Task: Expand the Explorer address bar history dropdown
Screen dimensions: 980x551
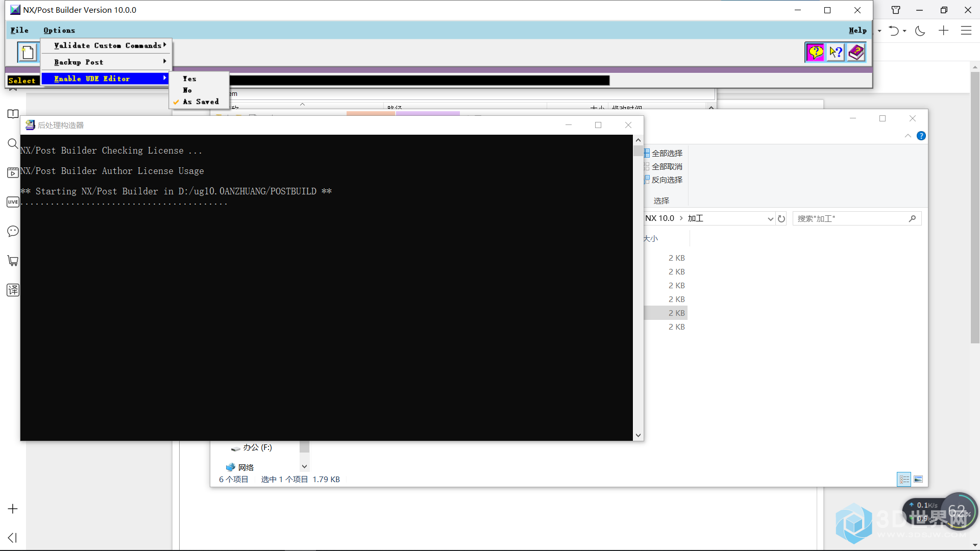Action: coord(770,218)
